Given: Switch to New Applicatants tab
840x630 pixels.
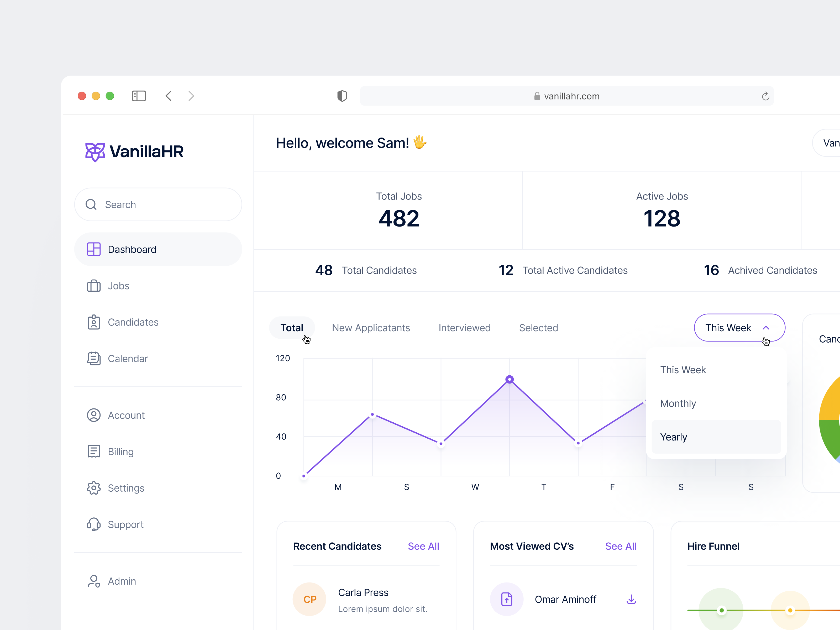Looking at the screenshot, I should (371, 328).
